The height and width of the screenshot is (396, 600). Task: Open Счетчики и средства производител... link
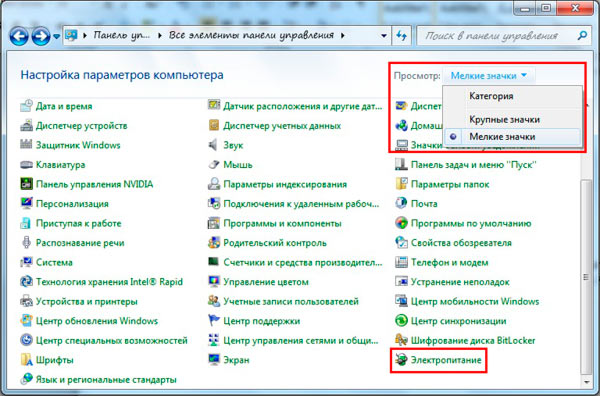pyautogui.click(x=303, y=262)
